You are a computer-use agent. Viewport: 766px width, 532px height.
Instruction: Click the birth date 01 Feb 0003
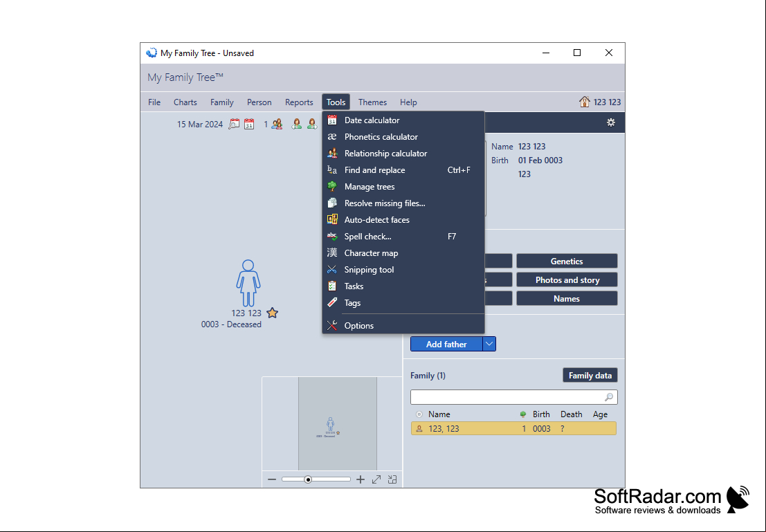[540, 160]
